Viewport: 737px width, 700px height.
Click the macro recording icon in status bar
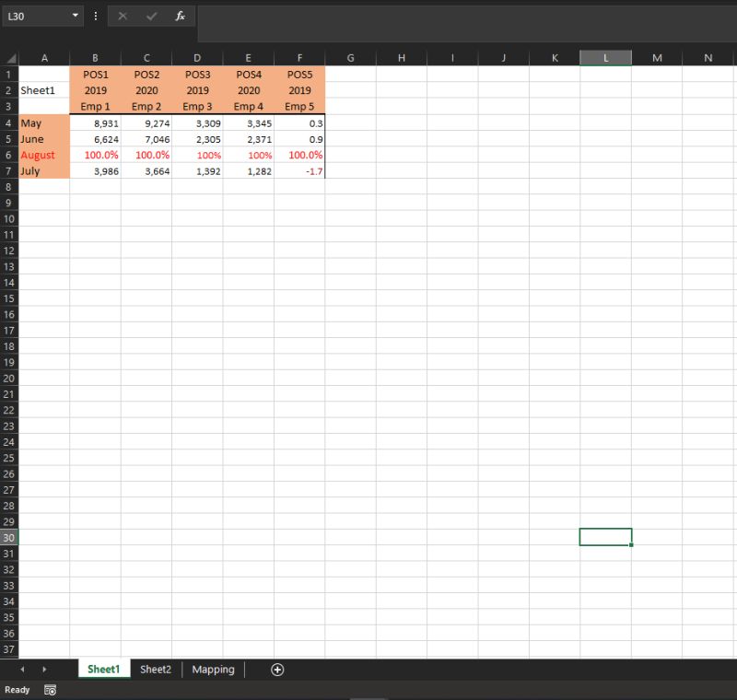point(50,689)
